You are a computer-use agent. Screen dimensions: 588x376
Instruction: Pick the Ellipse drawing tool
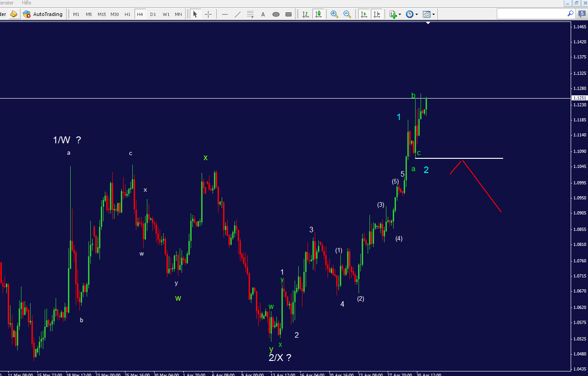click(276, 14)
